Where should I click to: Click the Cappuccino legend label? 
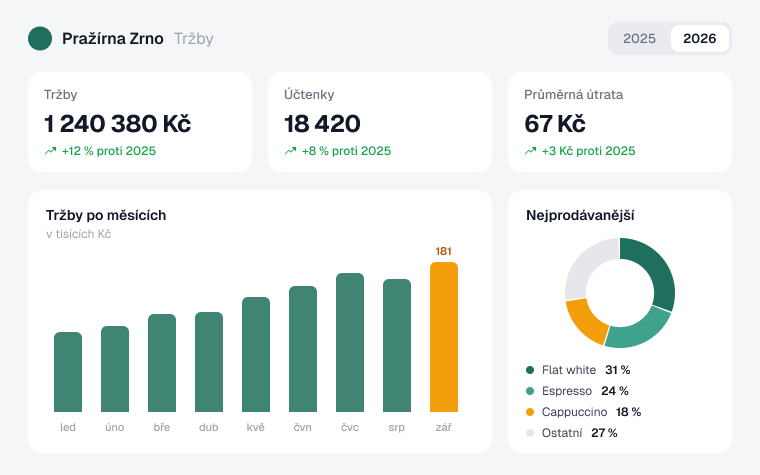click(574, 412)
